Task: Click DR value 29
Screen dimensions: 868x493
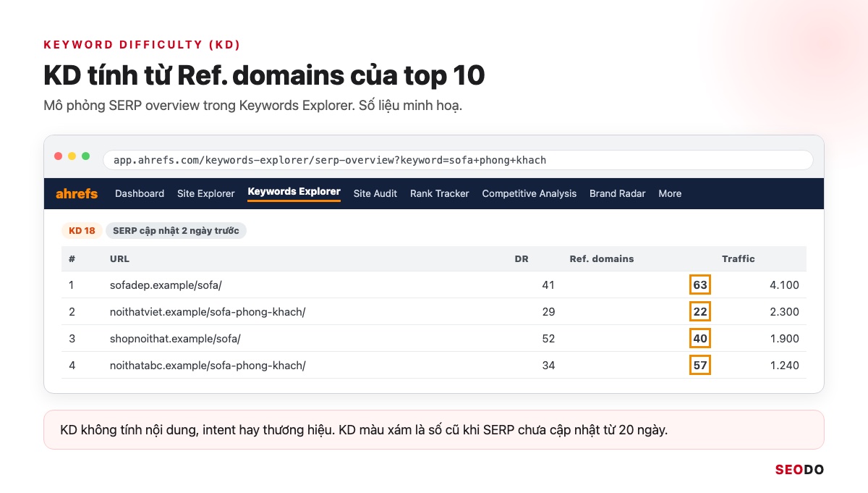Action: coord(548,312)
